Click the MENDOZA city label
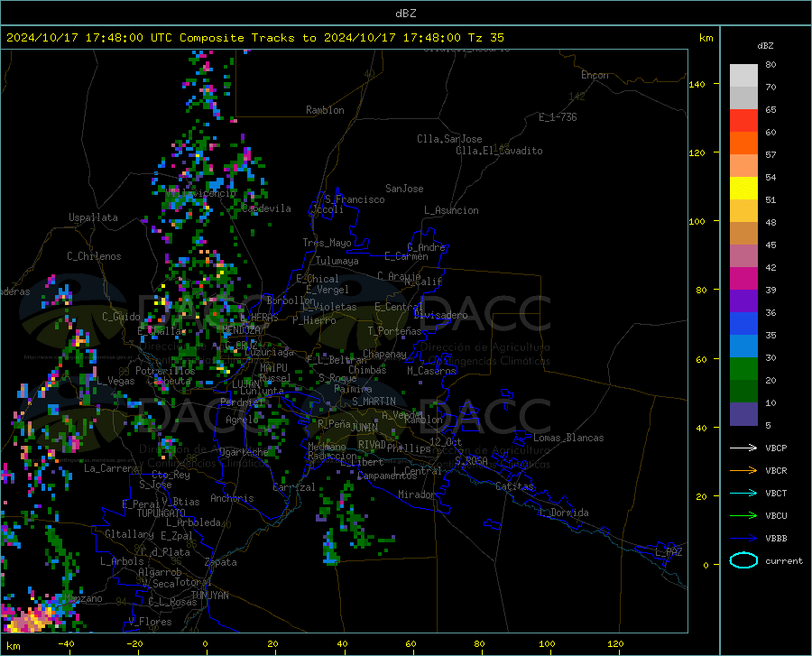 click(x=241, y=330)
